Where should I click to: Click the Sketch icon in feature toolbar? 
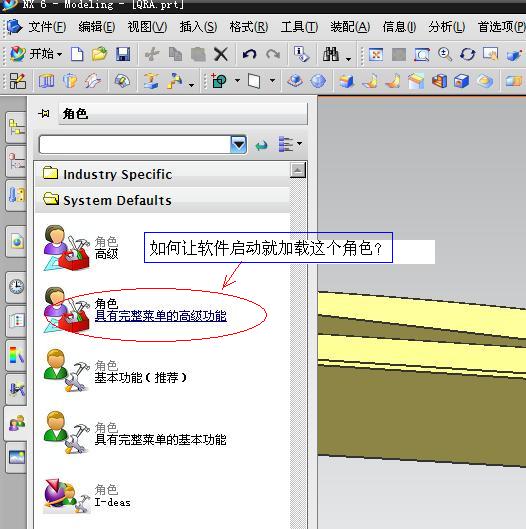[x=18, y=81]
